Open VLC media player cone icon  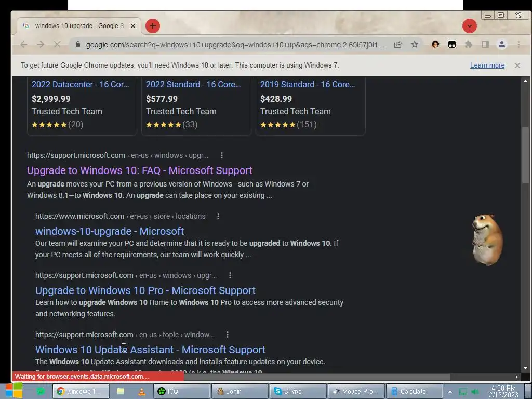point(142,391)
